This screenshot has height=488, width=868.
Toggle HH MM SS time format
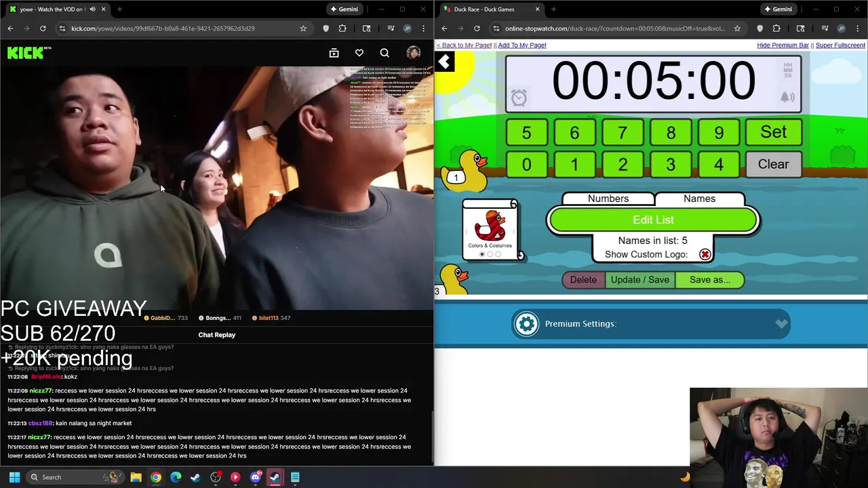click(787, 70)
